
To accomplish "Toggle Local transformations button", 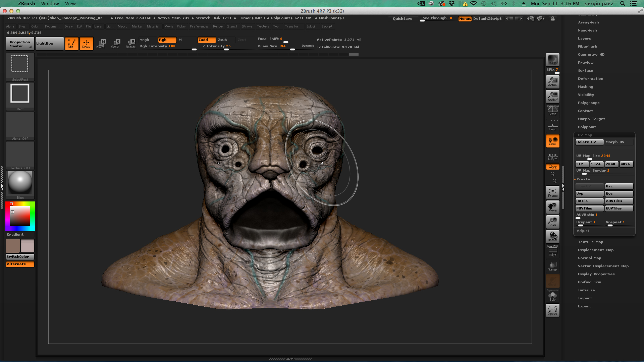I will (552, 141).
